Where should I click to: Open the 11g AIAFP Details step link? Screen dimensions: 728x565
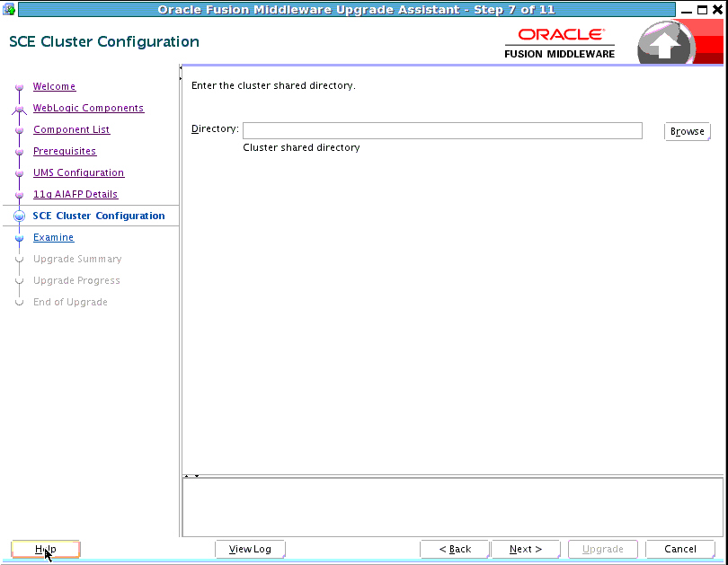[75, 194]
